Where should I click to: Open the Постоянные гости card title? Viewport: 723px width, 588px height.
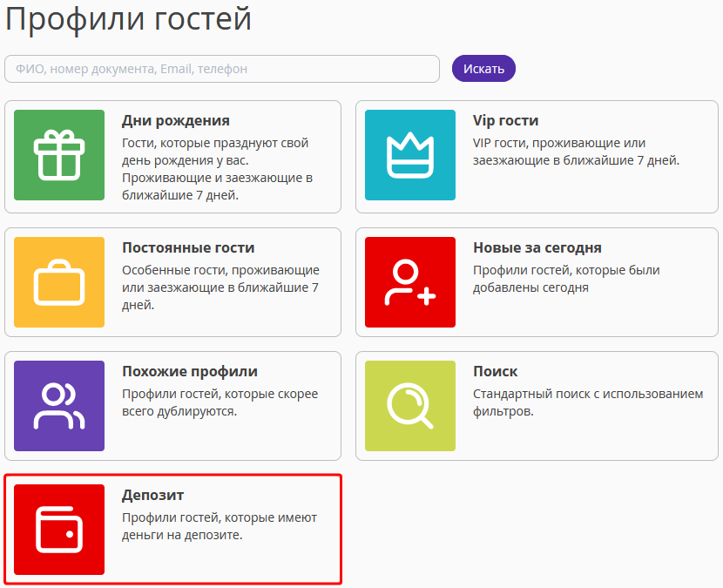(x=188, y=247)
